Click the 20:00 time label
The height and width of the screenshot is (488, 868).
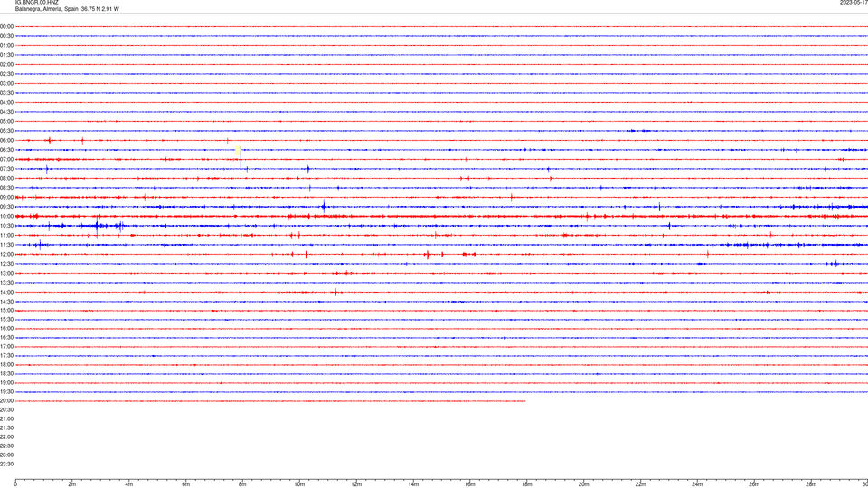(6, 400)
